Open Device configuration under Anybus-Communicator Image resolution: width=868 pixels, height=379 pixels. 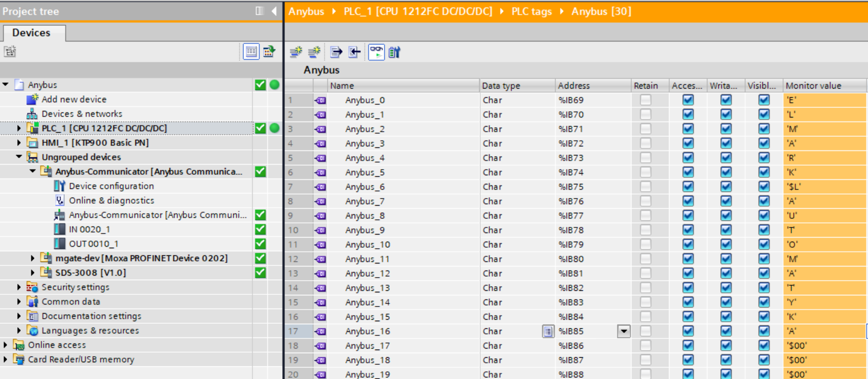coord(111,186)
